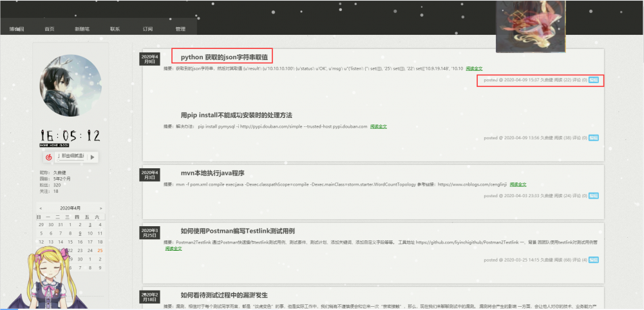This screenshot has height=310, width=644.
Task: Click 阅读 (24) on the mvn post
Action: (563, 196)
